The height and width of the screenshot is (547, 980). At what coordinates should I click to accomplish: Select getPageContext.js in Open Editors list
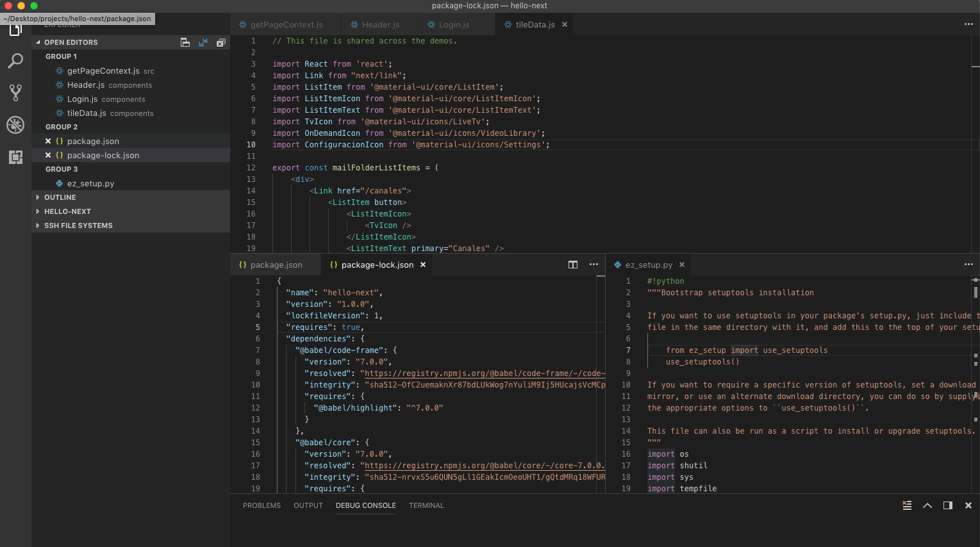tap(131, 70)
